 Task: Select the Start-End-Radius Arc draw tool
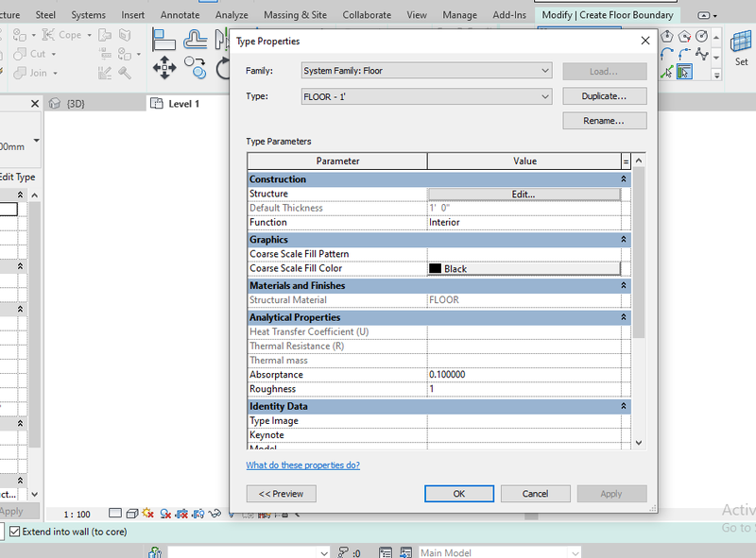[x=667, y=55]
